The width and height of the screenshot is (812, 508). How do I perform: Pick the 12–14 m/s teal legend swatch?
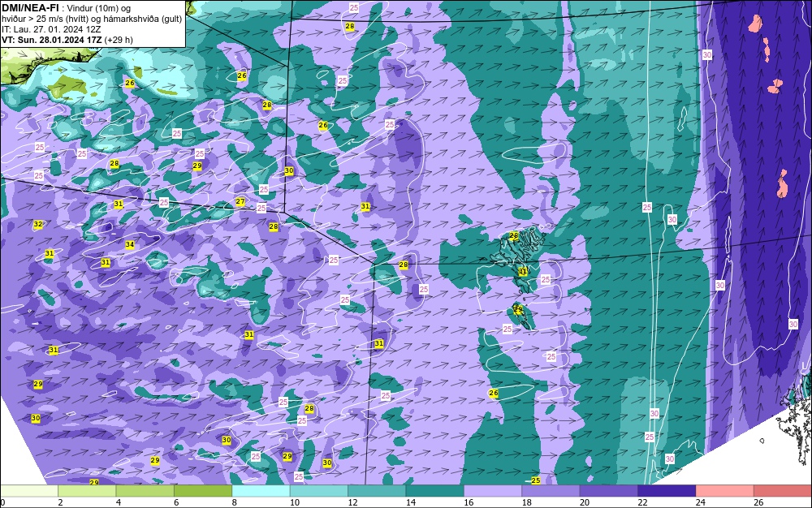(x=377, y=491)
